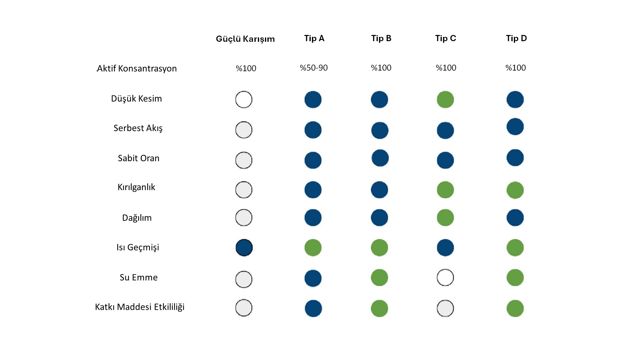
Task: Click the Katkı Maddesi Etkililiği row label
Action: 140,307
